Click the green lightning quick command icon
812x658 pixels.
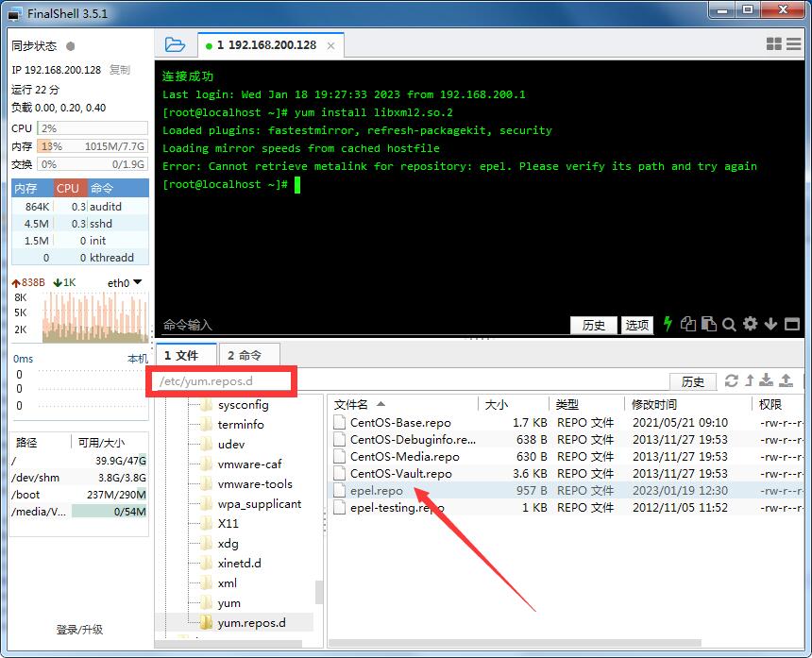[x=668, y=324]
